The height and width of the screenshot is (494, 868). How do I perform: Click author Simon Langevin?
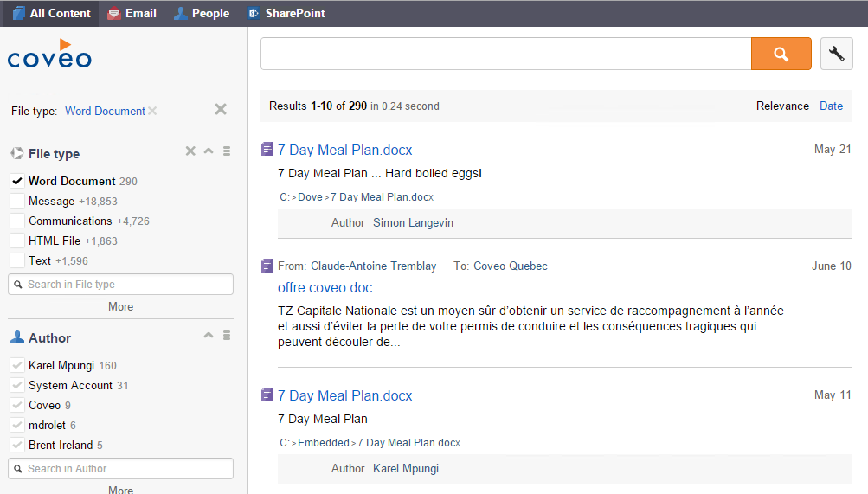coord(413,223)
